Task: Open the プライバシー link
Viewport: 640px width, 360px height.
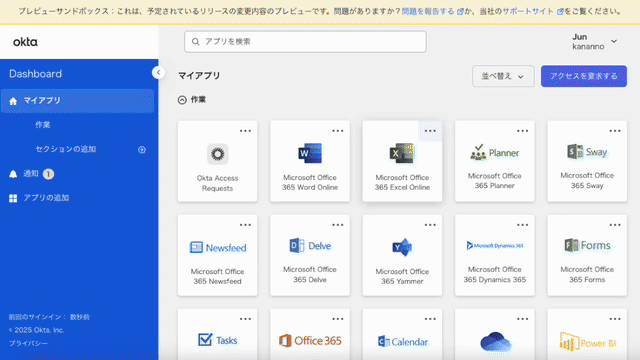Action: coord(28,344)
